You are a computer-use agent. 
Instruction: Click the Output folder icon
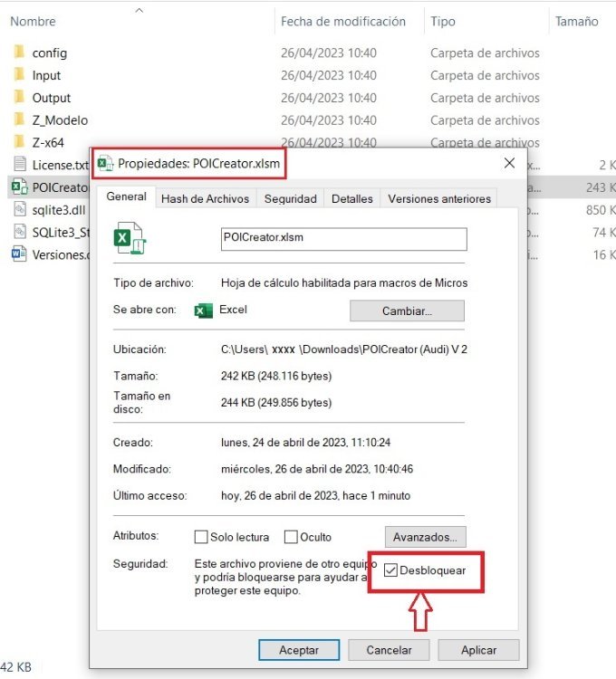coord(19,98)
